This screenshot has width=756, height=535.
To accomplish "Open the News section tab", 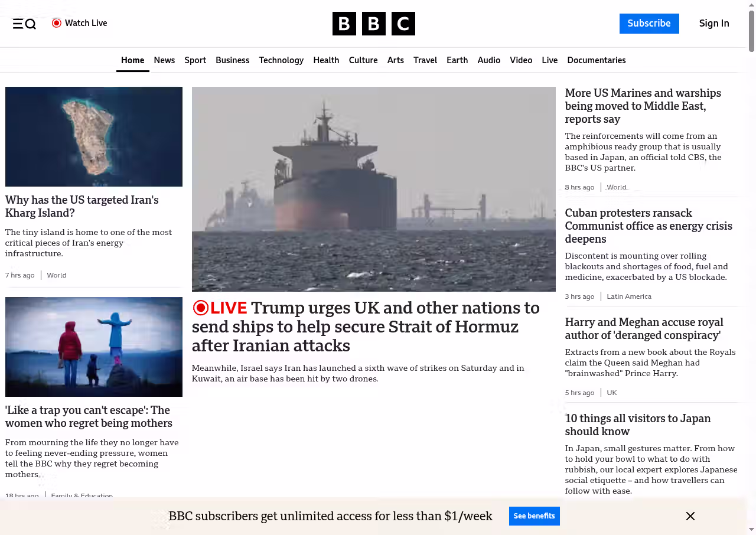I will tap(164, 60).
